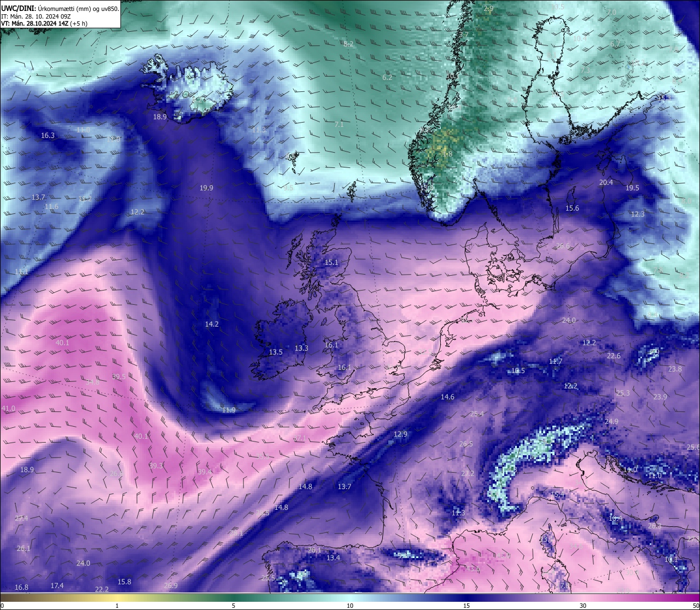Click the 13.3 value east of Ireland
The width and height of the screenshot is (700, 610).
301,348
